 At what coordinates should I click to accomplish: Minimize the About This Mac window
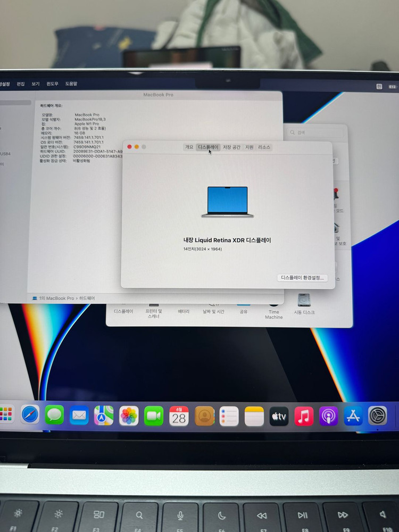136,147
